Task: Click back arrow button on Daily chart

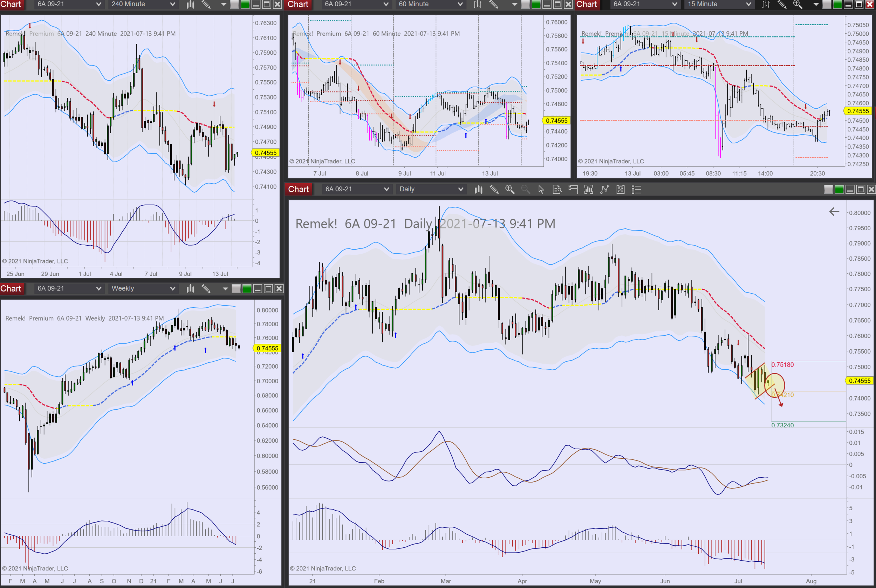Action: [834, 212]
